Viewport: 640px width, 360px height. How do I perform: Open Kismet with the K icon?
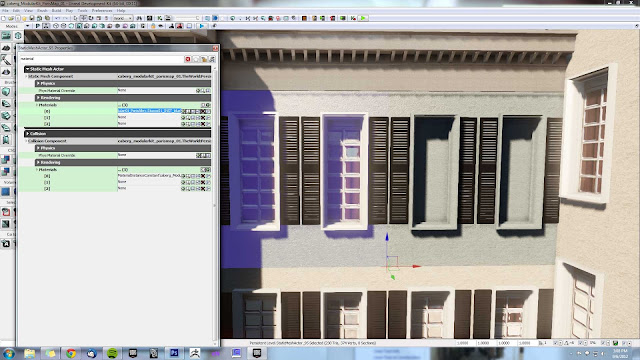pyautogui.click(x=160, y=18)
